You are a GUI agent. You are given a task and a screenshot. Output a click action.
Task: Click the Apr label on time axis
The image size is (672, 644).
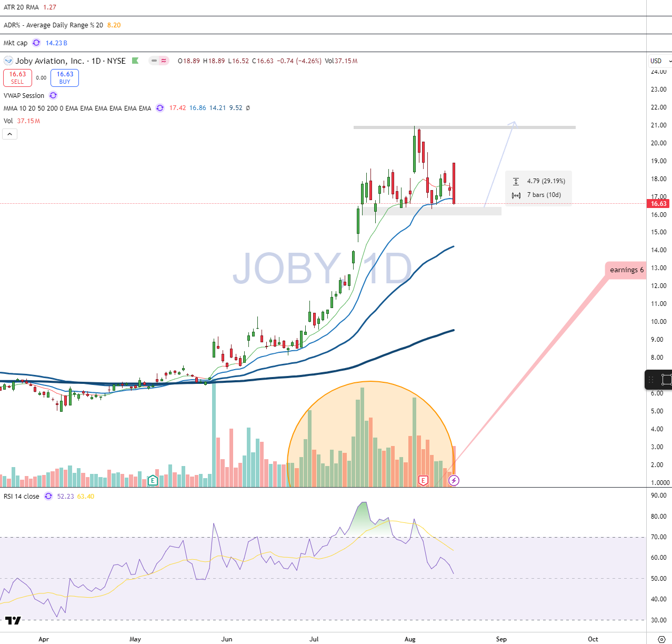[x=44, y=639]
